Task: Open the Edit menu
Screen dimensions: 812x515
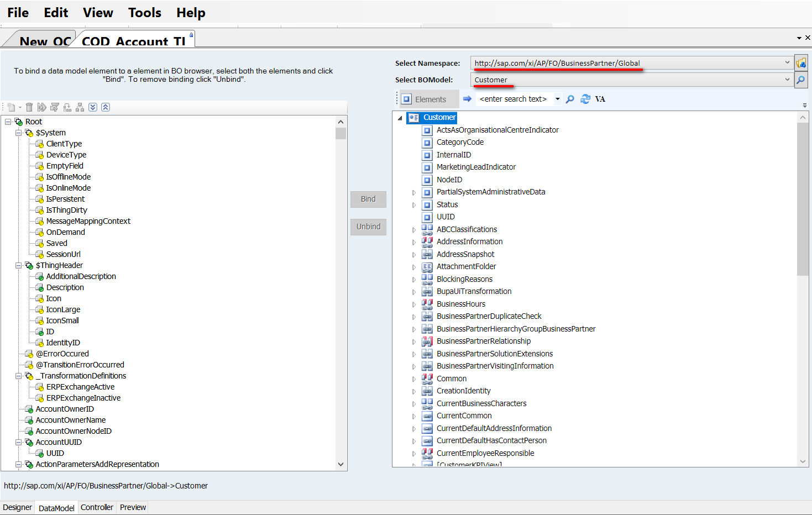Action: [56, 13]
